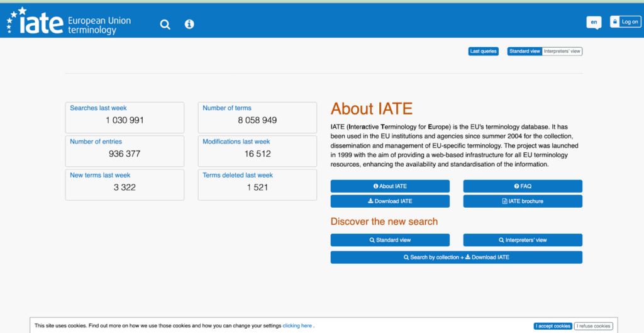Image resolution: width=644 pixels, height=333 pixels.
Task: Switch to Interpreters' view toggle at top
Action: pyautogui.click(x=562, y=52)
